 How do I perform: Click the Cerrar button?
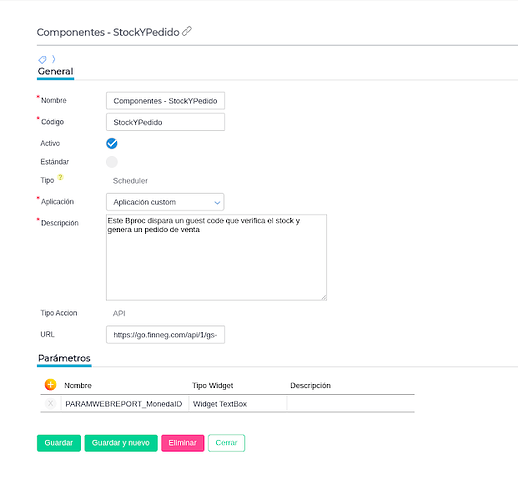[x=226, y=443]
